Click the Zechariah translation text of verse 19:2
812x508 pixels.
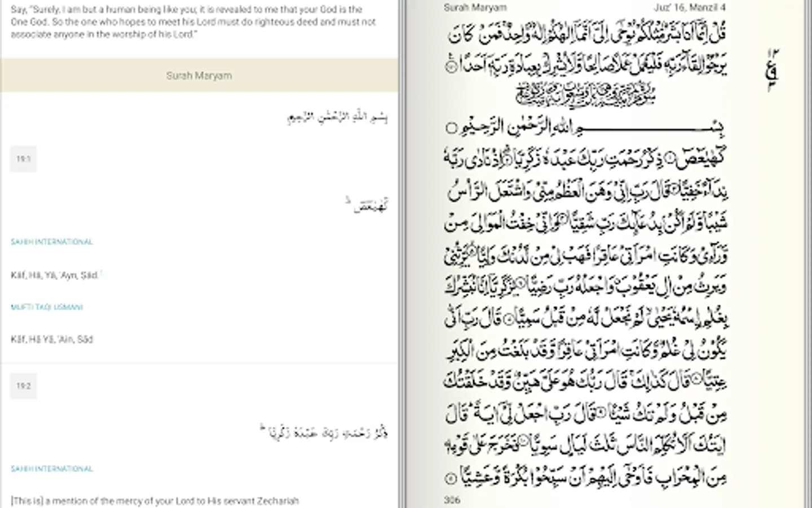click(155, 501)
